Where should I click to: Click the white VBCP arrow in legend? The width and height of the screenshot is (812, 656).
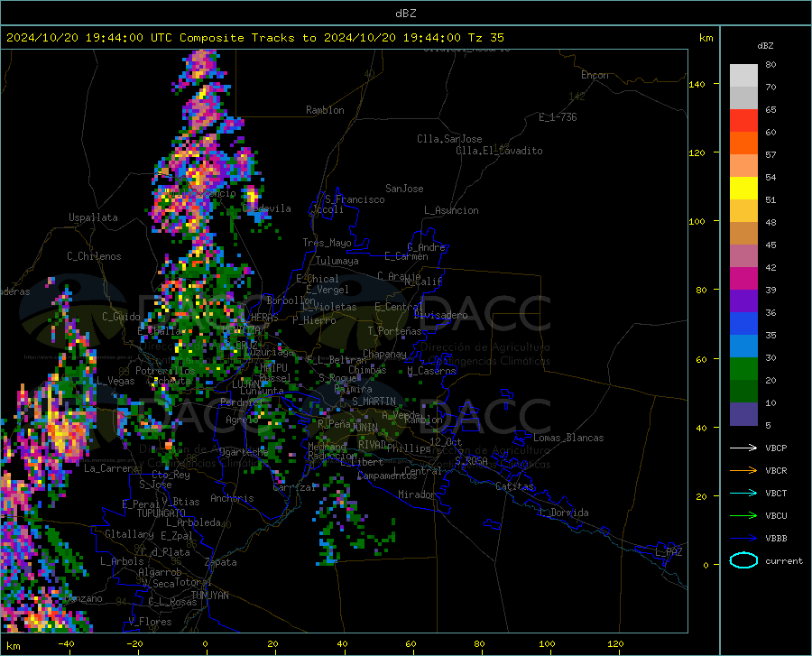point(743,448)
